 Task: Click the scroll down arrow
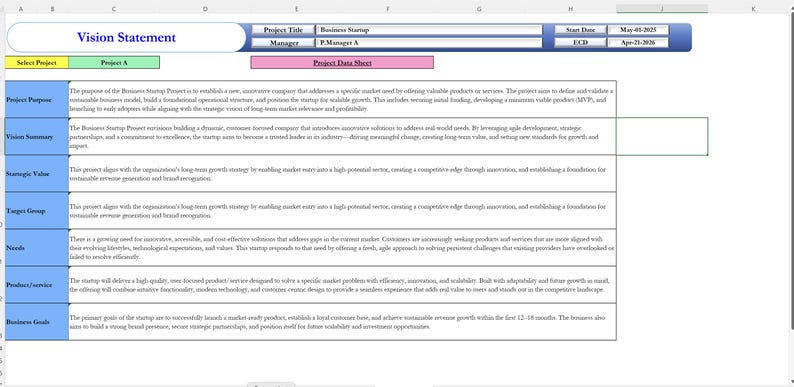pos(791,382)
